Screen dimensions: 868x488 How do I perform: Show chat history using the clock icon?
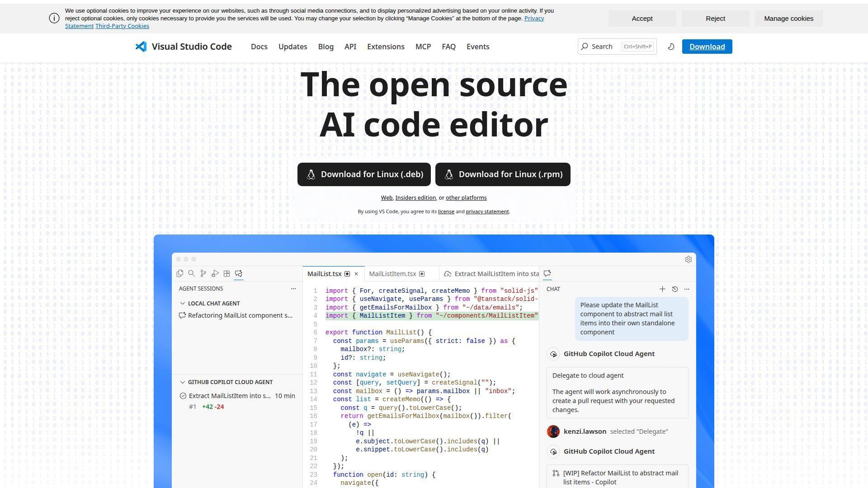tap(675, 289)
